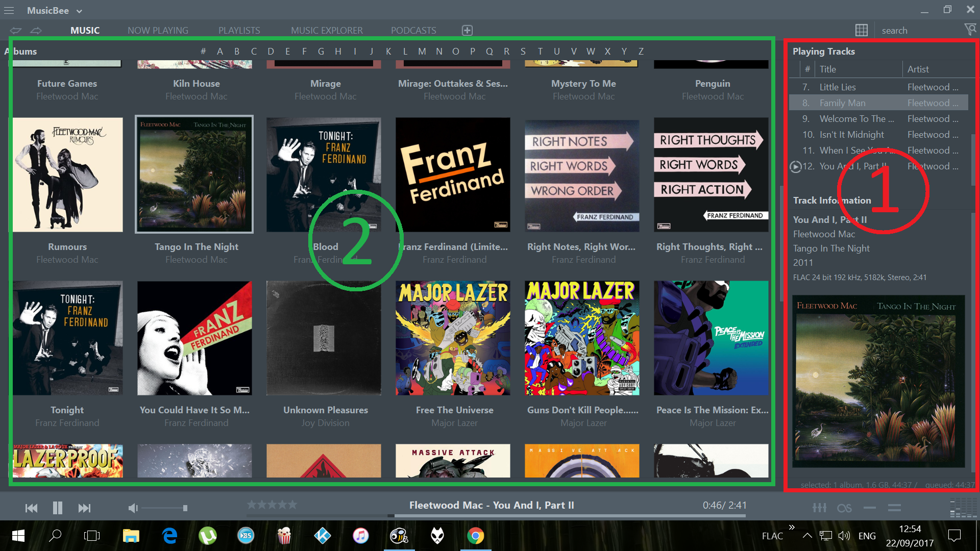The width and height of the screenshot is (980, 551).
Task: Open the PLAYLISTS tab
Action: click(x=239, y=31)
